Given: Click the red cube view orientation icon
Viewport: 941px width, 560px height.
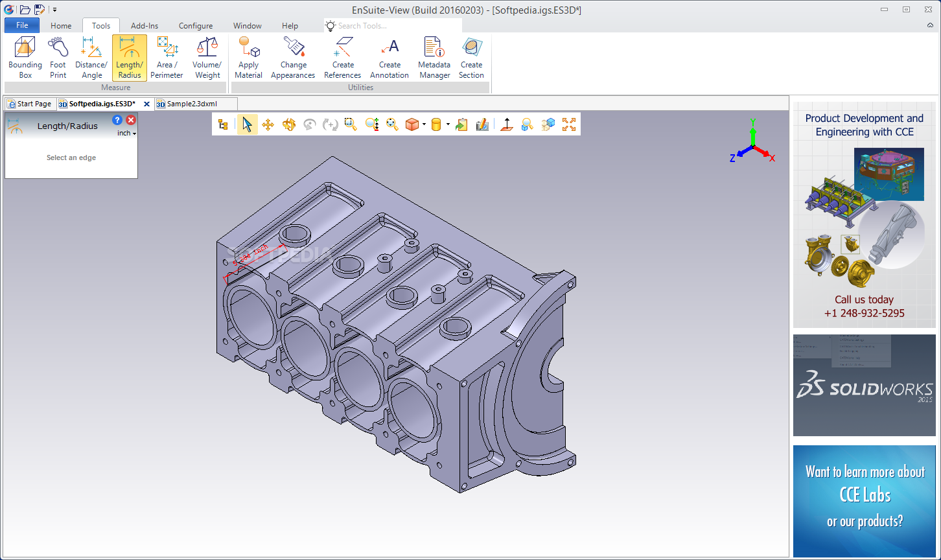Looking at the screenshot, I should coord(412,124).
